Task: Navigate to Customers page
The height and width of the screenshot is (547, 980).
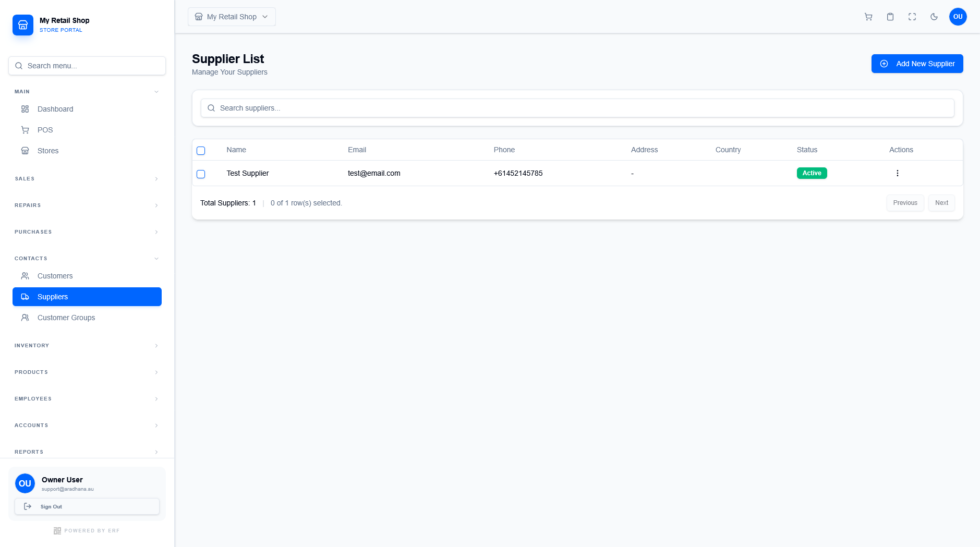Action: point(55,276)
